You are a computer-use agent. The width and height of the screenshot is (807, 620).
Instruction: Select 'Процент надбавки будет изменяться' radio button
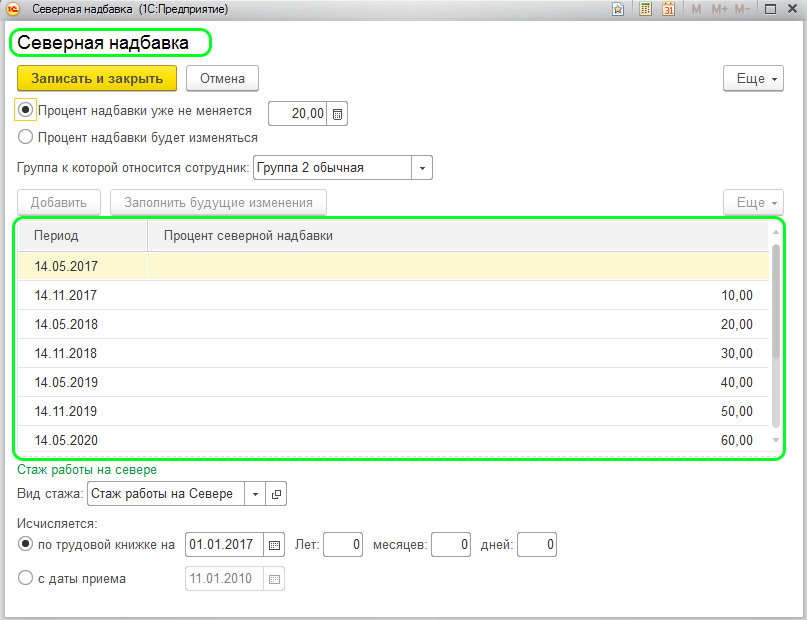click(x=26, y=138)
